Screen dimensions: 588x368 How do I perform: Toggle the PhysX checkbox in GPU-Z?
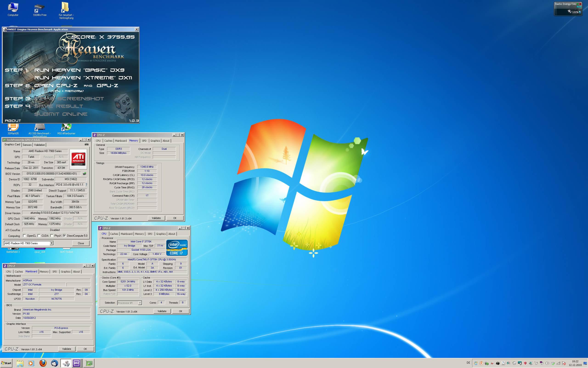point(52,236)
